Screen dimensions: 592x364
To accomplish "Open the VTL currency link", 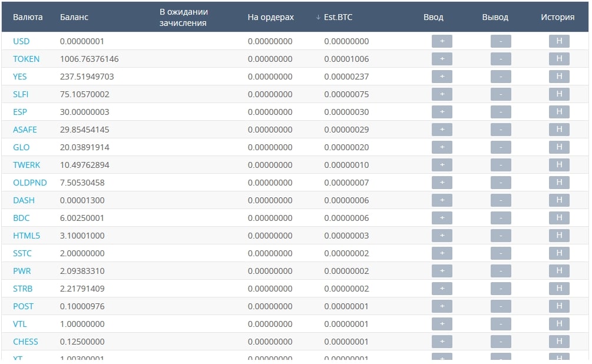I will (x=19, y=324).
